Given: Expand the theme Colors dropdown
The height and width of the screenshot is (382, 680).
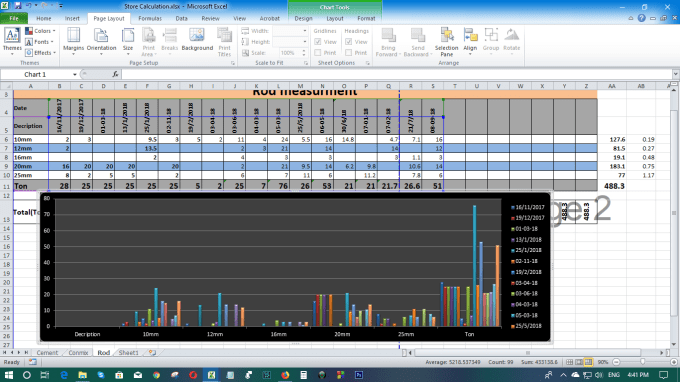Looking at the screenshot, I should coord(41,31).
